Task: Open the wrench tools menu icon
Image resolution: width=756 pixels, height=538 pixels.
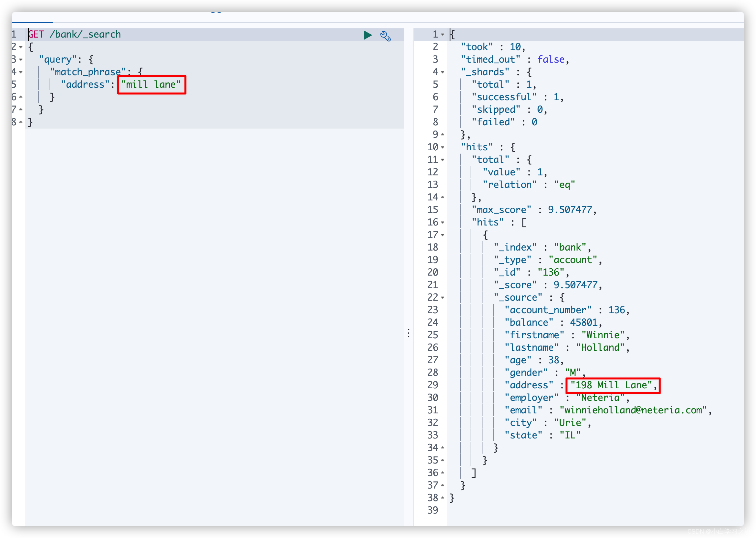Action: pos(385,36)
